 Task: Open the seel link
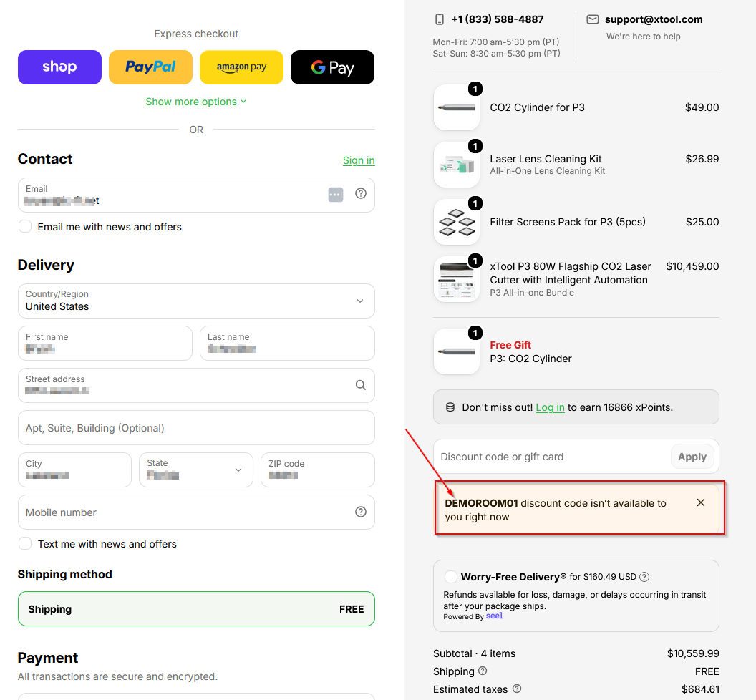pyautogui.click(x=494, y=616)
